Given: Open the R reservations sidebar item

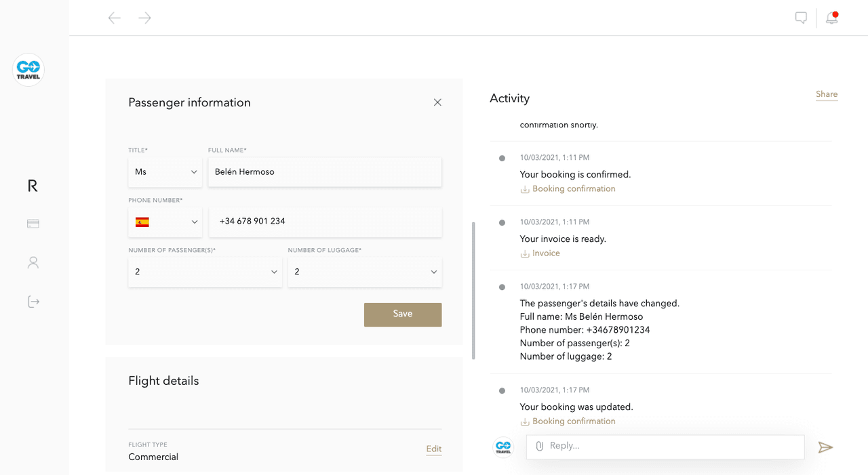Looking at the screenshot, I should tap(33, 186).
